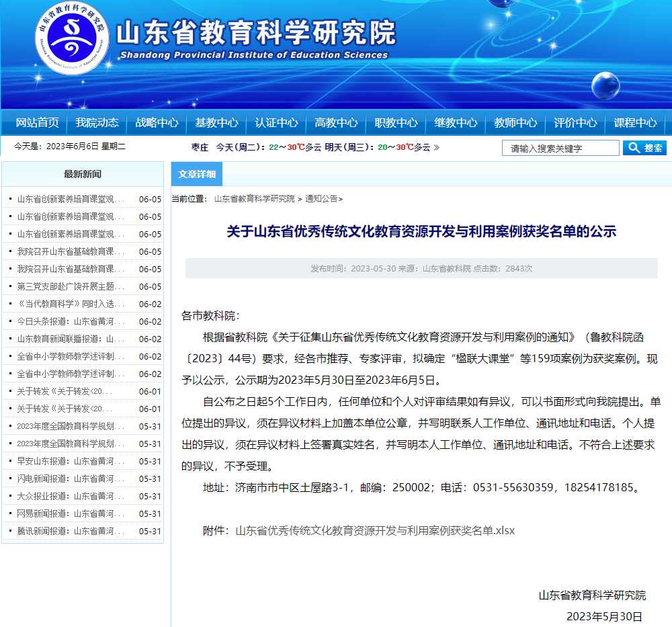
Task: Open 高教中心 navigation item
Action: coord(336,122)
